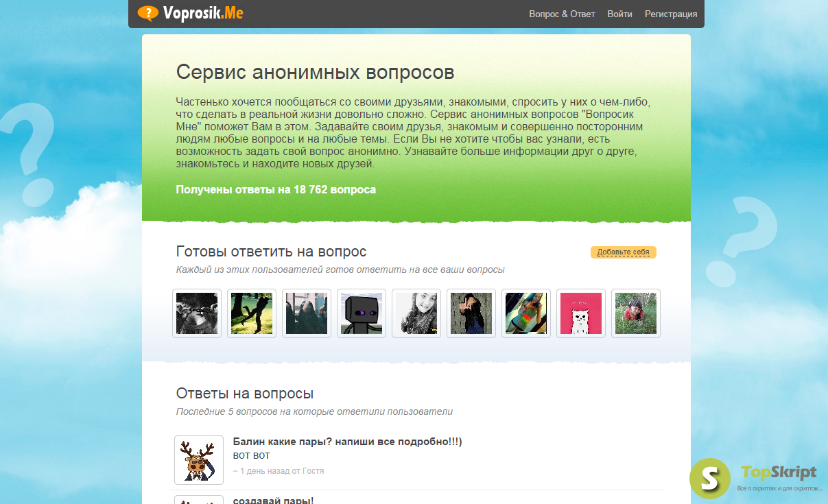Click the heading 'Сервис анонимных вопросов'
The width and height of the screenshot is (828, 504).
315,72
